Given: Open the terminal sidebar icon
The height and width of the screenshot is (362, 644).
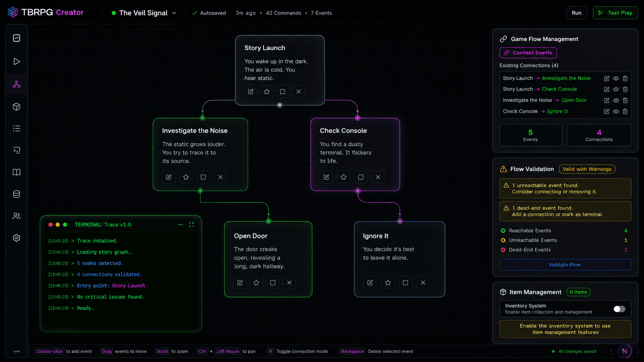Looking at the screenshot, I should pos(17,150).
